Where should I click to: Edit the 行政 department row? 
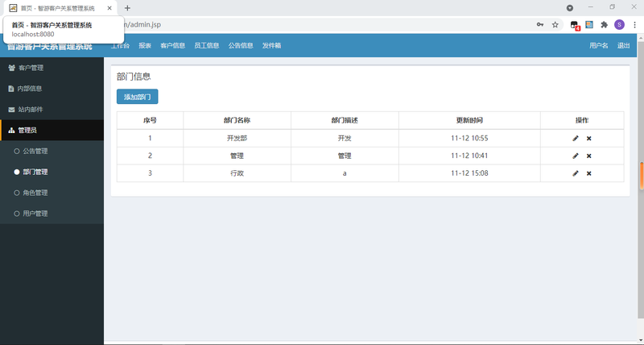[576, 173]
